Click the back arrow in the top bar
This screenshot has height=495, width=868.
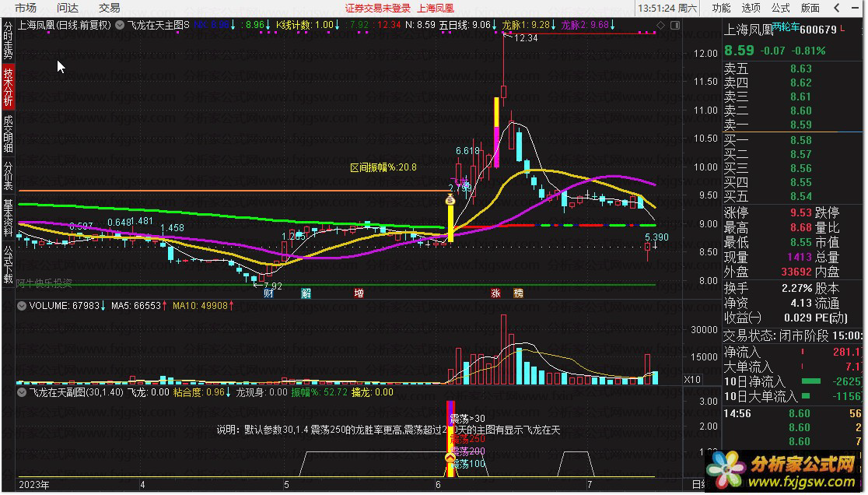pyautogui.click(x=837, y=8)
